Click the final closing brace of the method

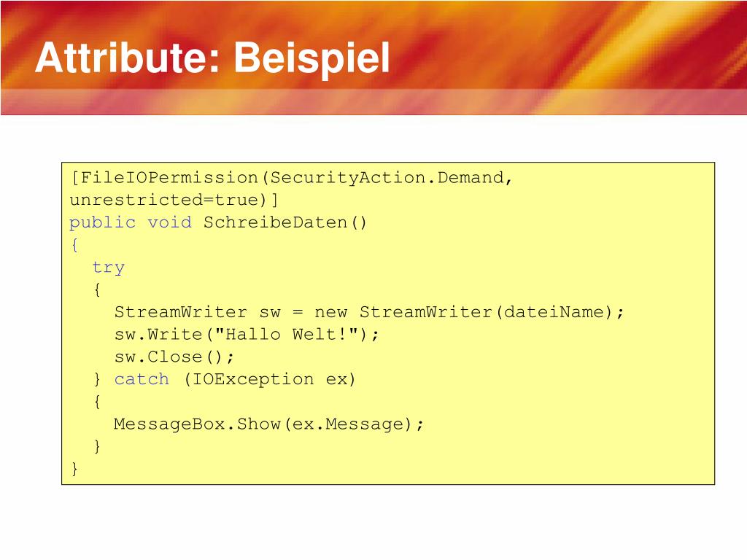tap(74, 469)
